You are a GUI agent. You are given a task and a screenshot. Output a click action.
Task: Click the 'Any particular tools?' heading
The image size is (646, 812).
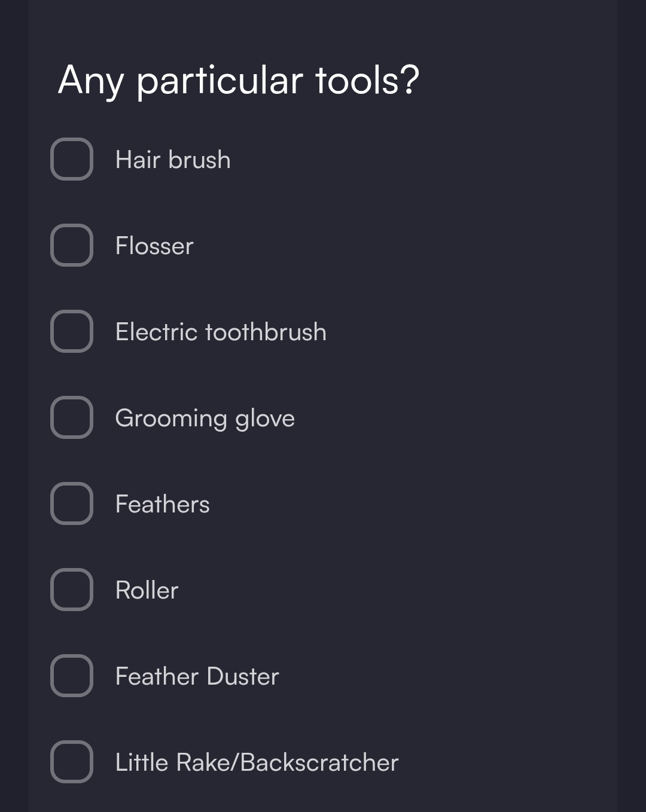[x=239, y=80]
